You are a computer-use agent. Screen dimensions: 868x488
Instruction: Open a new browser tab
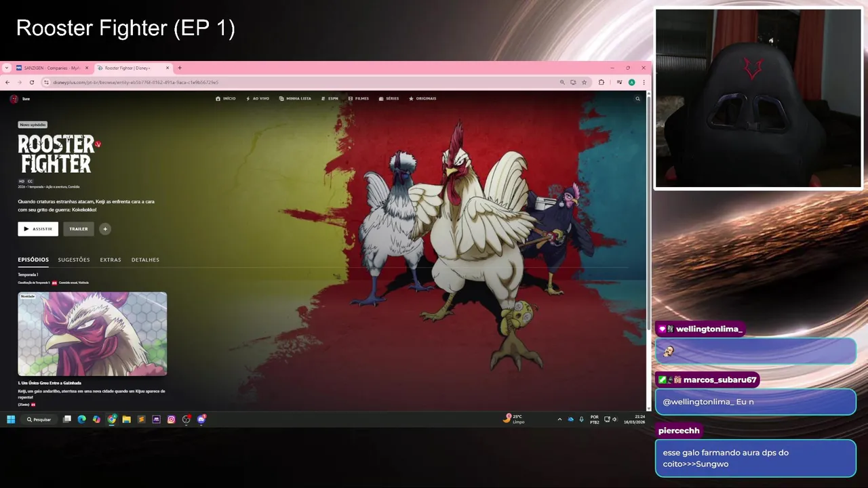click(x=180, y=68)
